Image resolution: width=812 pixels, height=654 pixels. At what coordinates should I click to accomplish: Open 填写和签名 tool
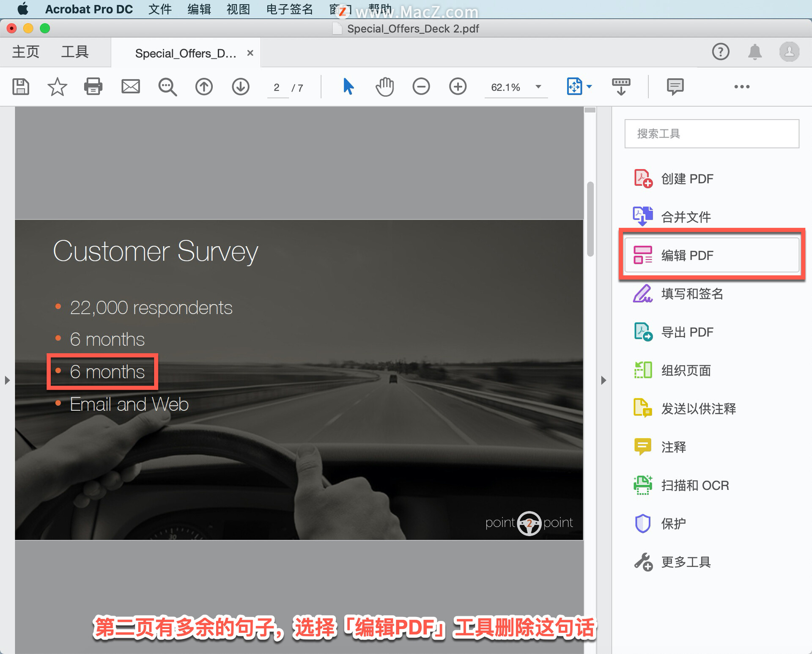(712, 294)
